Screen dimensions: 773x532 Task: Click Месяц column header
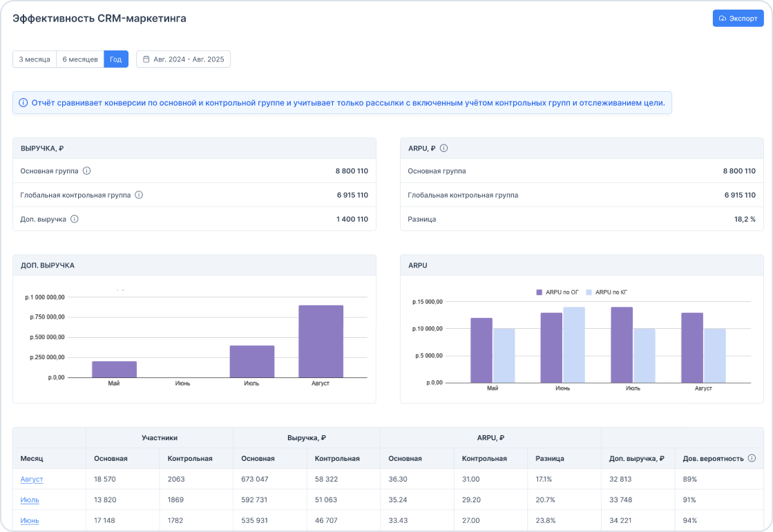(32, 458)
